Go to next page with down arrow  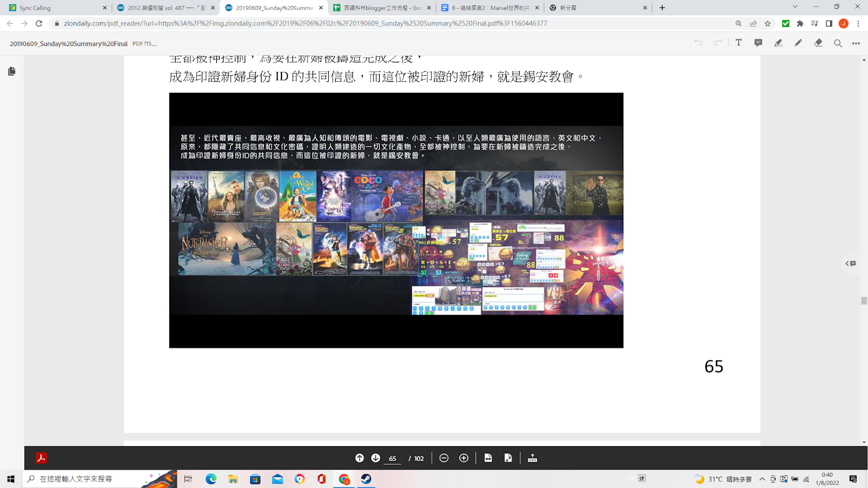tap(375, 458)
